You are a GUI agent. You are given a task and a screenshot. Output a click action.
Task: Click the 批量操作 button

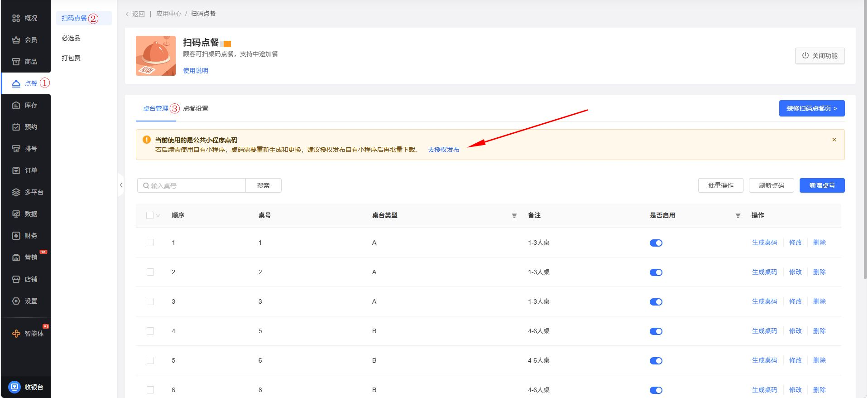pos(721,185)
